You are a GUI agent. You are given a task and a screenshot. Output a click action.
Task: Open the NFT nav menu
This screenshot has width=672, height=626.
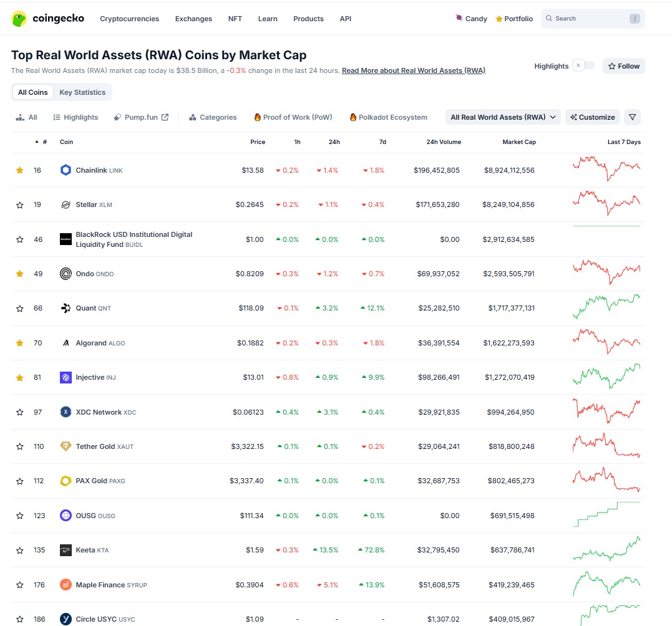click(235, 19)
